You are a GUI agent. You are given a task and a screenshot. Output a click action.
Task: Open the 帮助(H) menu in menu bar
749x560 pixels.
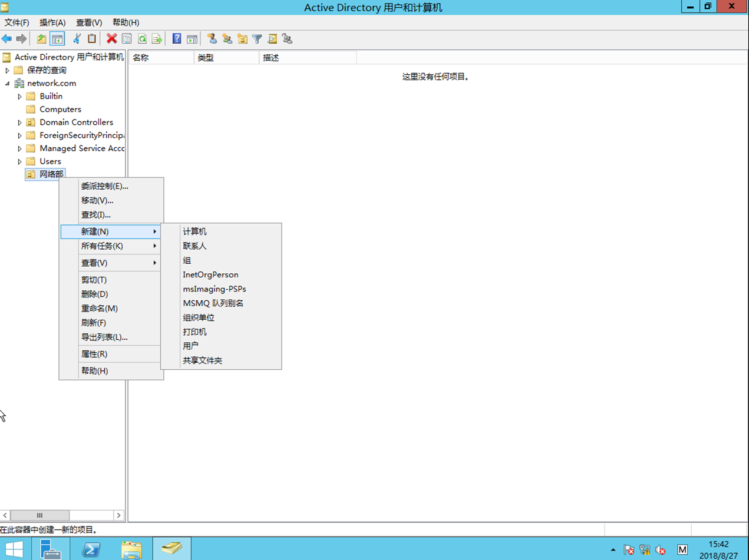click(x=126, y=22)
